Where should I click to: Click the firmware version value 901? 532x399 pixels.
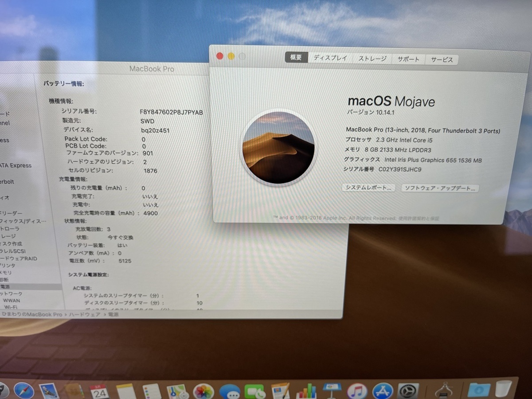148,153
